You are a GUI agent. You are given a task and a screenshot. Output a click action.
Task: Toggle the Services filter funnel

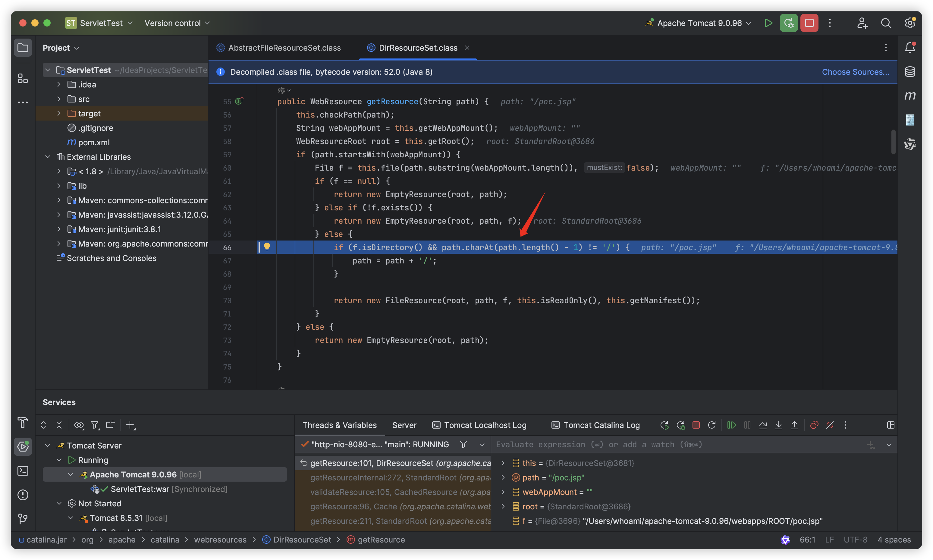(x=95, y=425)
